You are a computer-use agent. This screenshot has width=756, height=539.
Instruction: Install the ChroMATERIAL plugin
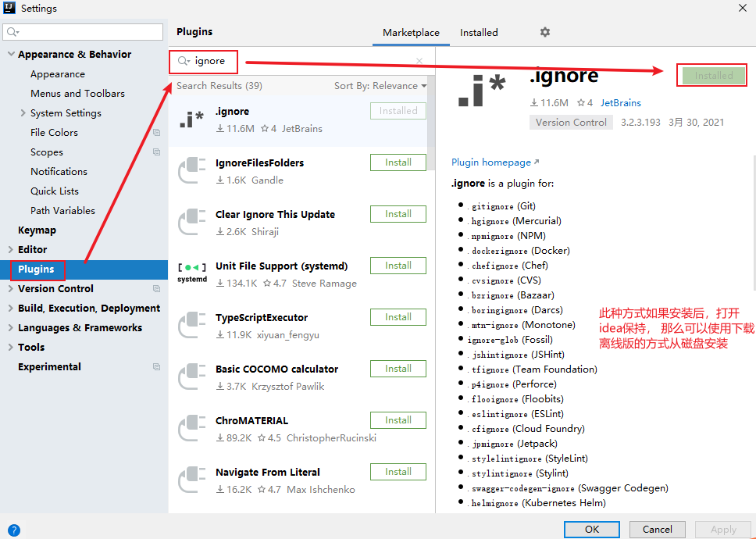pos(398,420)
